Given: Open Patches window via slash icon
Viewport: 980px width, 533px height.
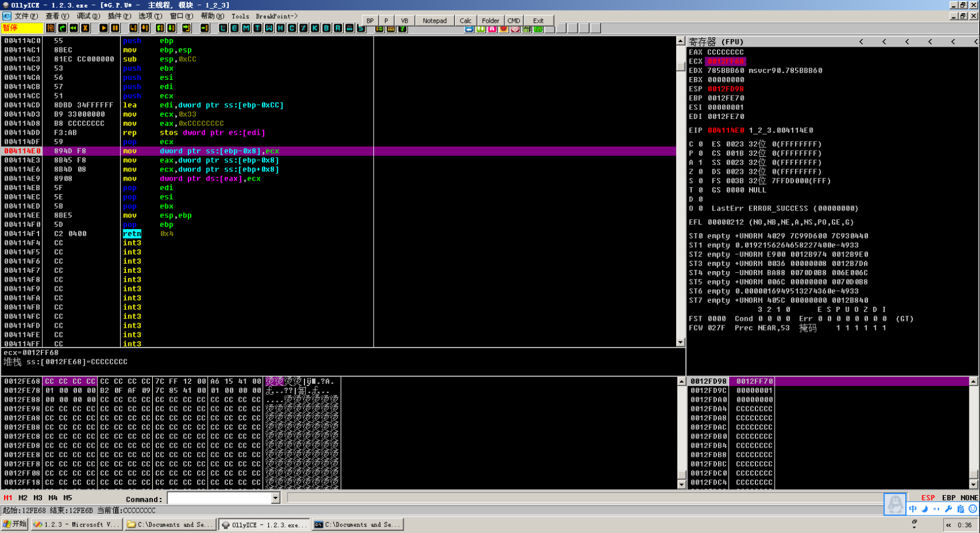Looking at the screenshot, I should pos(303,28).
